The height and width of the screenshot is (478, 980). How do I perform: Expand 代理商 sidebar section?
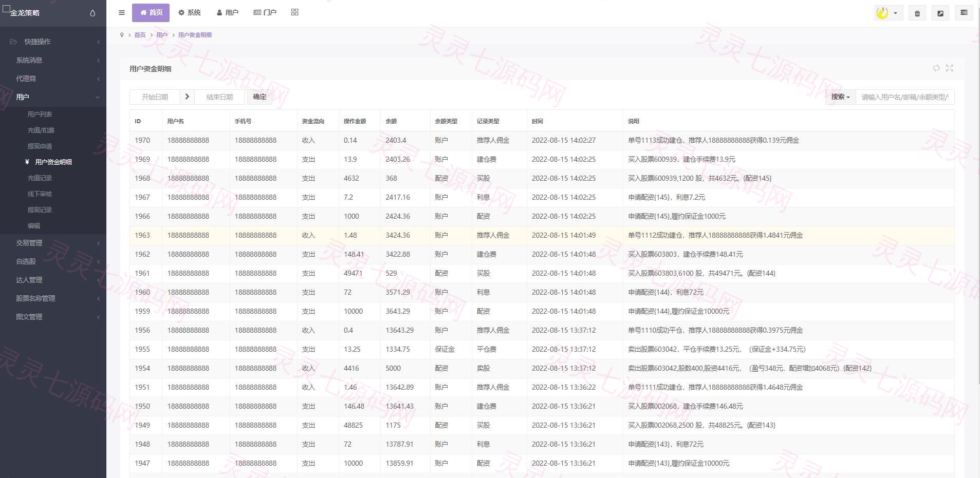click(x=53, y=79)
